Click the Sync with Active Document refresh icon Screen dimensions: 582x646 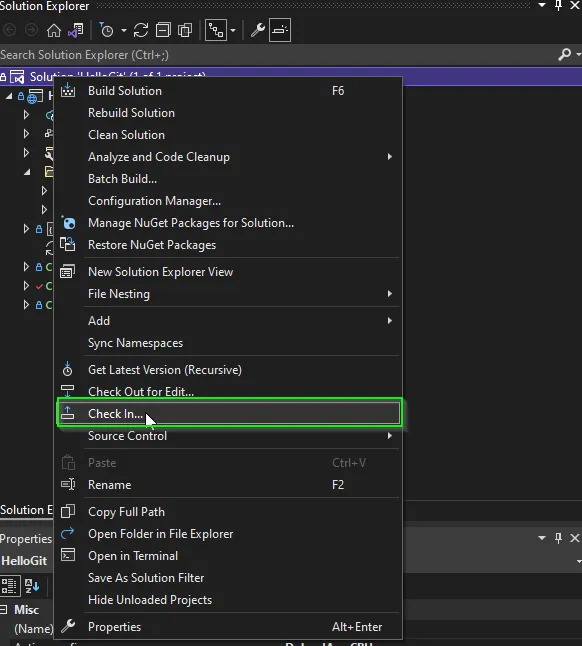click(x=141, y=30)
